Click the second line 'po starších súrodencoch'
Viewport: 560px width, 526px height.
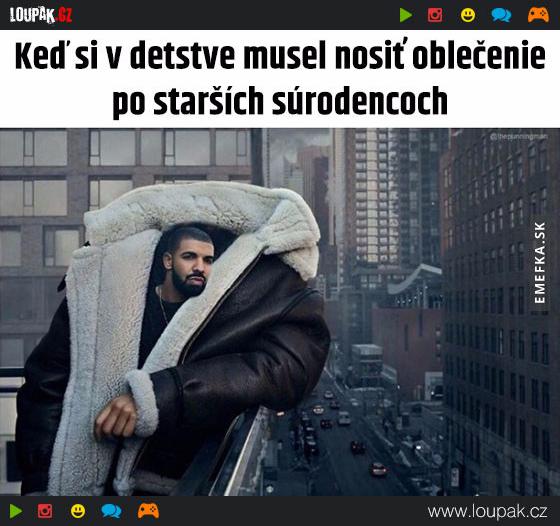click(x=280, y=101)
